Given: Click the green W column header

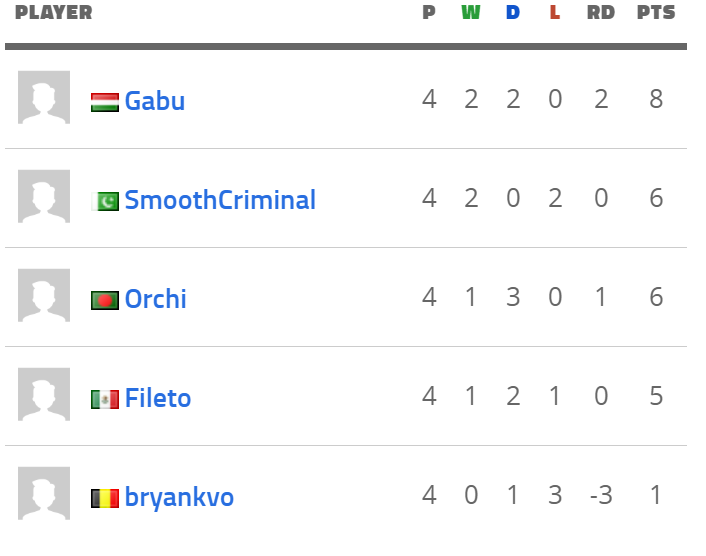Looking at the screenshot, I should pos(471,12).
